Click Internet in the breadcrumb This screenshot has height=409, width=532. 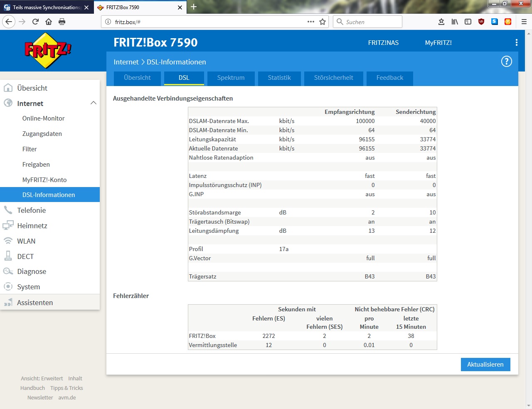(126, 62)
